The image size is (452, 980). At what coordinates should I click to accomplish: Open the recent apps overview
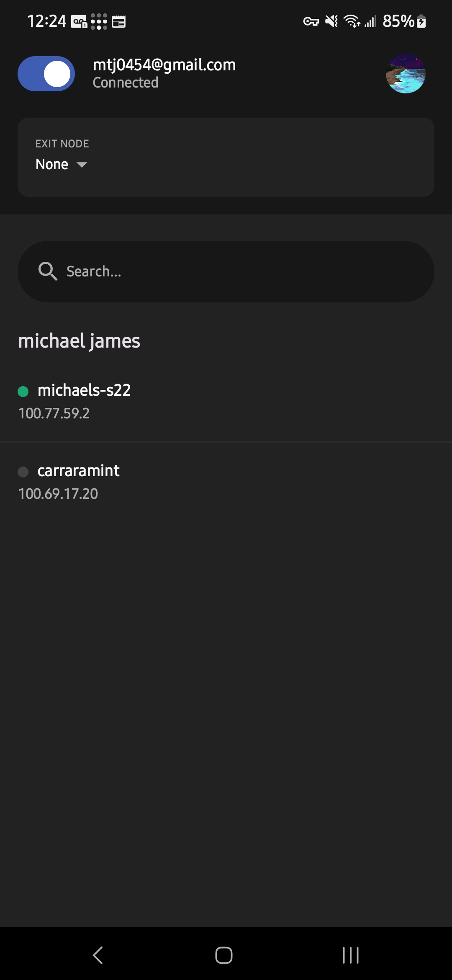pyautogui.click(x=350, y=955)
